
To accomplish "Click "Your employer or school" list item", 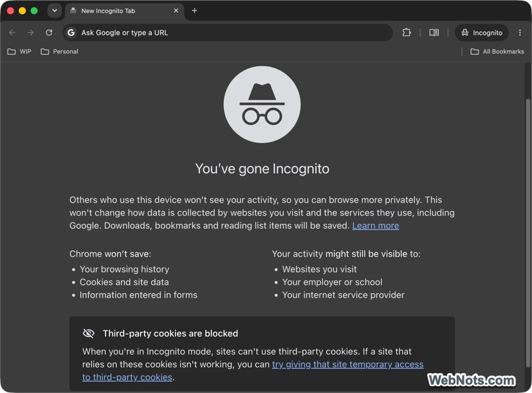I will pos(332,282).
